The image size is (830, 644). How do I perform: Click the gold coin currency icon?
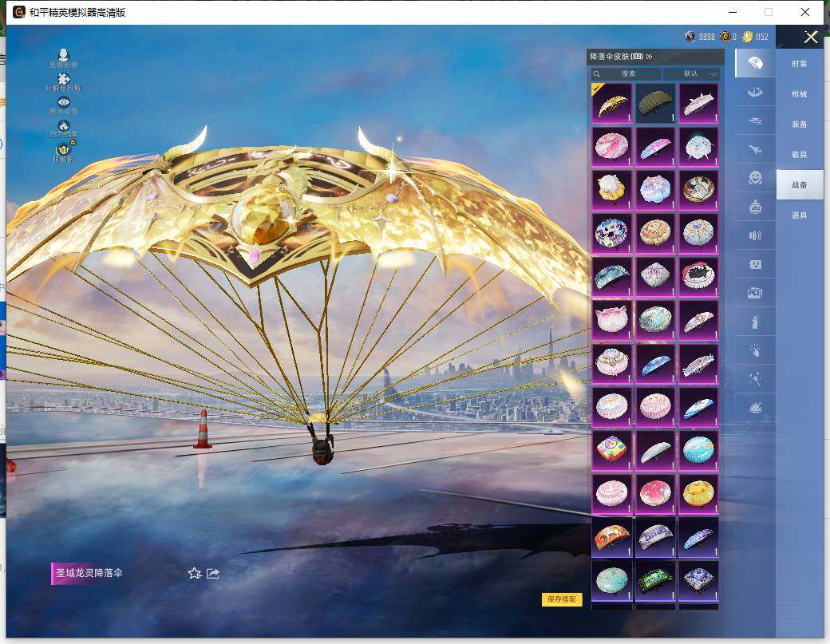click(x=748, y=37)
